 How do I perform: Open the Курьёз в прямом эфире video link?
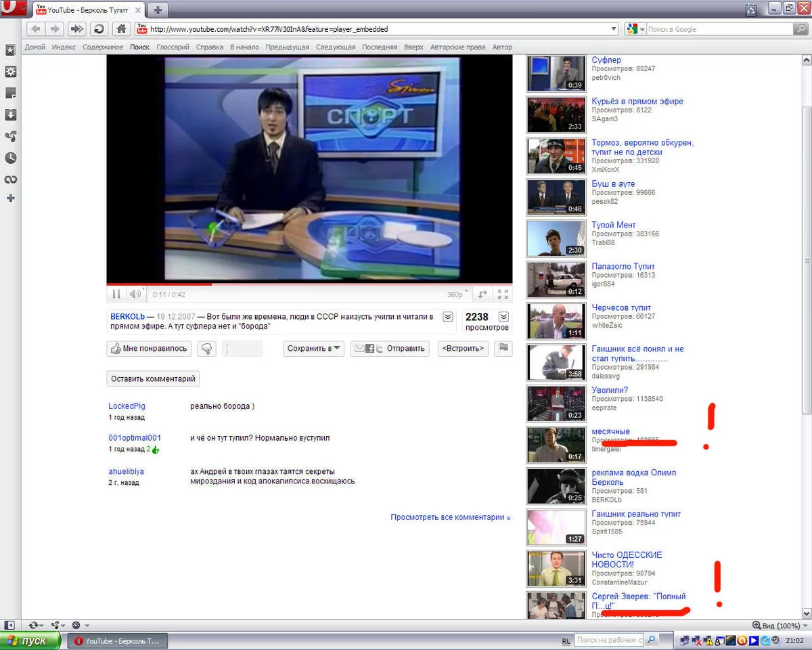click(x=637, y=102)
